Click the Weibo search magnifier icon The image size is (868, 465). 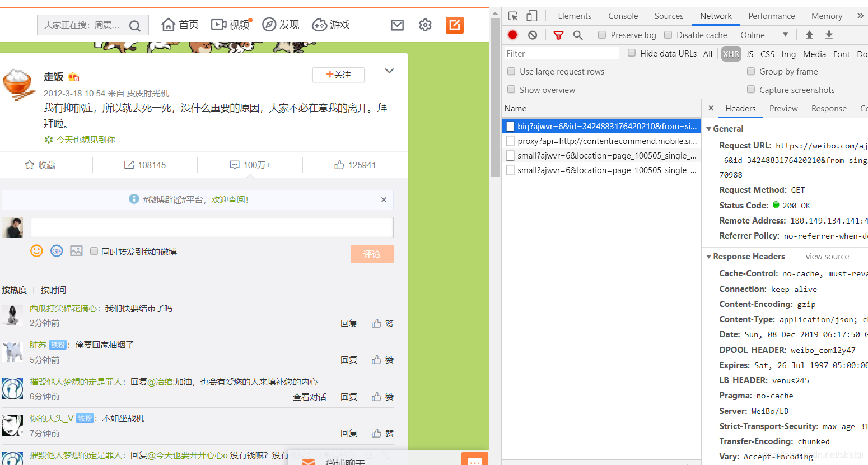coord(134,26)
